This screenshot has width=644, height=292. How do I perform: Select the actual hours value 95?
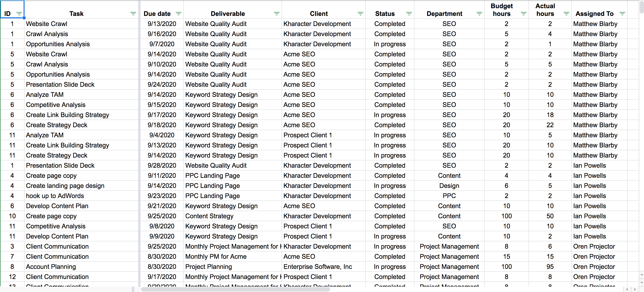point(550,267)
